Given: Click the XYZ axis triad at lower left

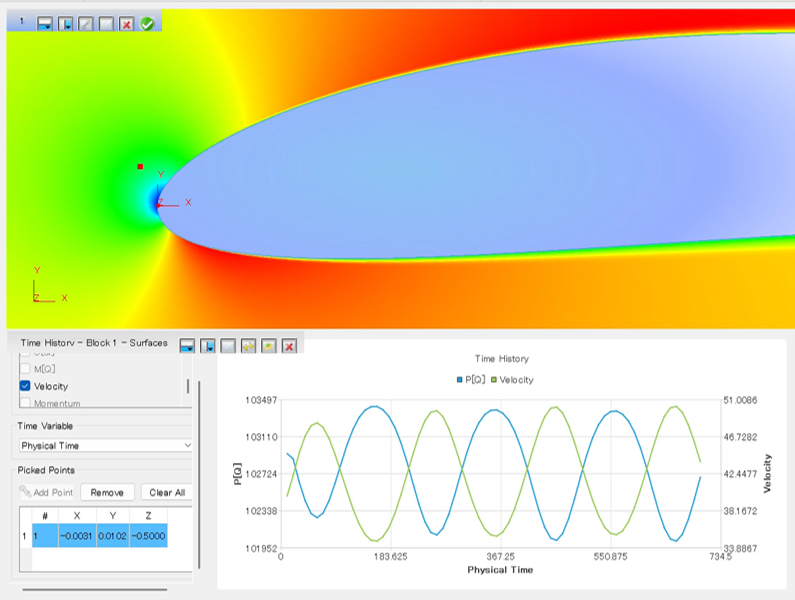Looking at the screenshot, I should point(49,286).
